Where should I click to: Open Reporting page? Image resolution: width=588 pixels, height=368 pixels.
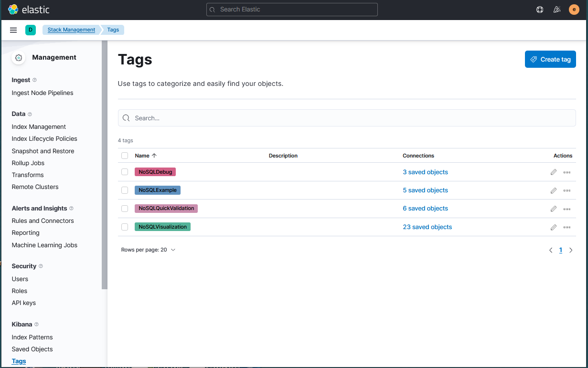tap(26, 233)
